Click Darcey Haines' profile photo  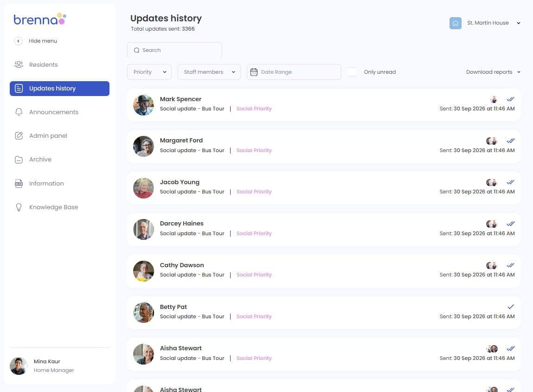(143, 230)
